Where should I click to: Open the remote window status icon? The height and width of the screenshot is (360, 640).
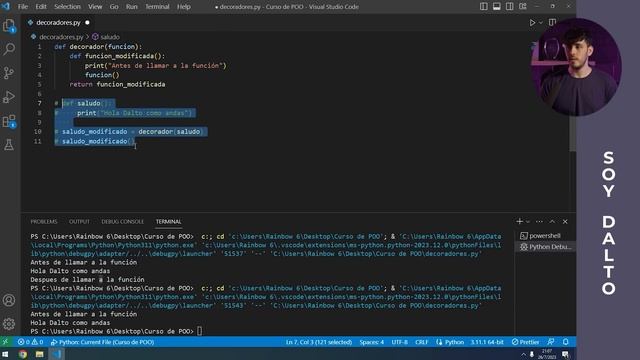5,342
